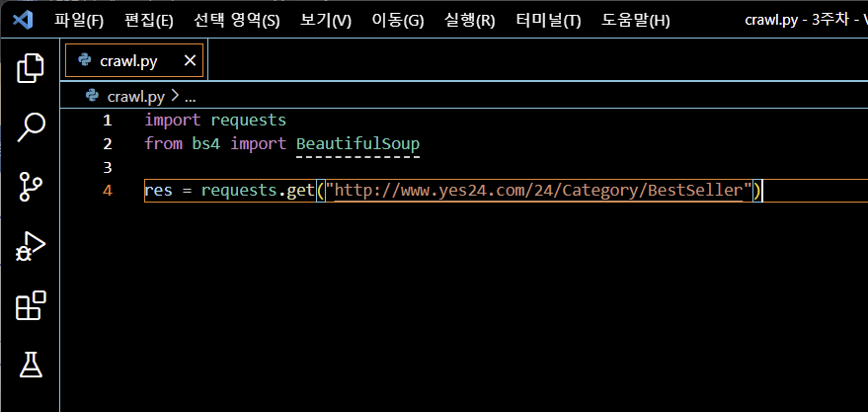The width and height of the screenshot is (868, 412).
Task: Click line number 1 in gutter
Action: (108, 121)
